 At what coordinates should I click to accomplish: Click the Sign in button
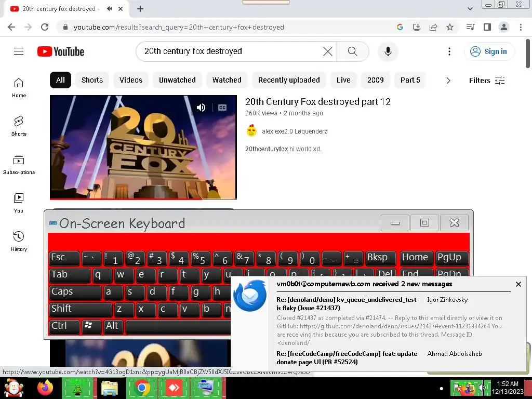[x=489, y=51]
